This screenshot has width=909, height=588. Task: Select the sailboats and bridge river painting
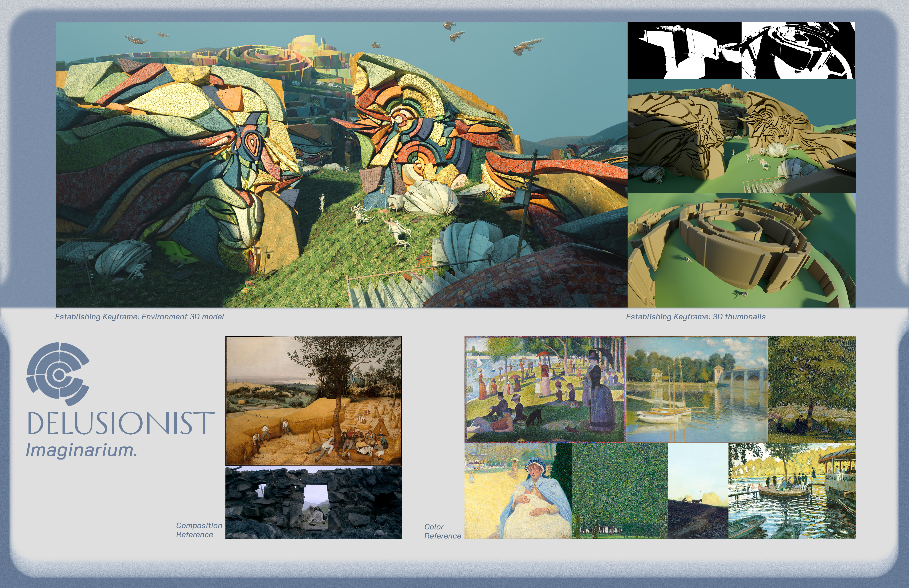pos(697,389)
